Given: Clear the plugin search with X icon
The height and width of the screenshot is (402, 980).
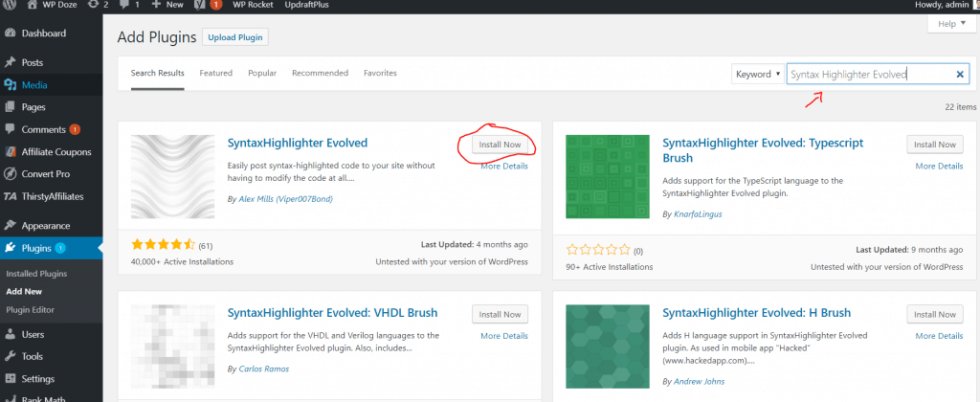Looking at the screenshot, I should [959, 75].
